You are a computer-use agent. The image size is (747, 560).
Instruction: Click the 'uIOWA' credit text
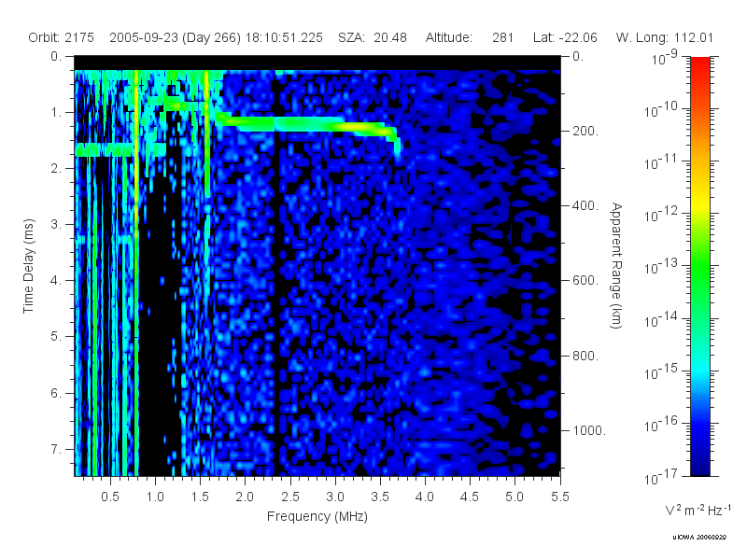click(x=699, y=538)
